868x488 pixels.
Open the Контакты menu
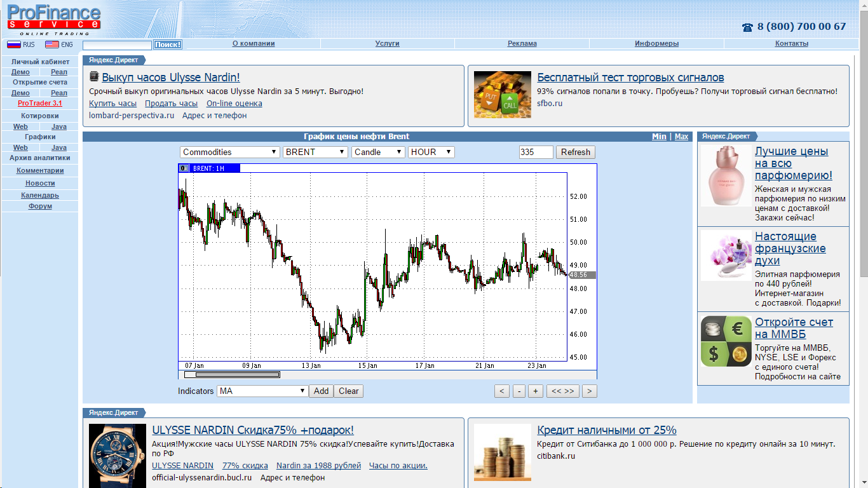(792, 43)
